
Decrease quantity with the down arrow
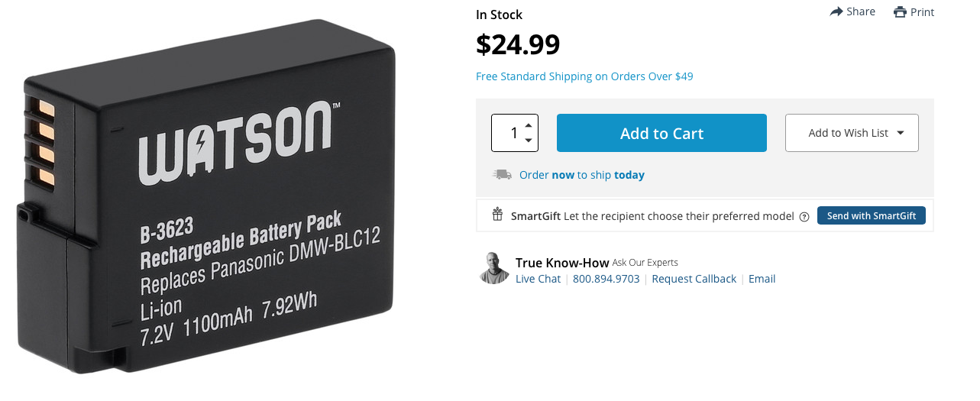click(x=529, y=141)
